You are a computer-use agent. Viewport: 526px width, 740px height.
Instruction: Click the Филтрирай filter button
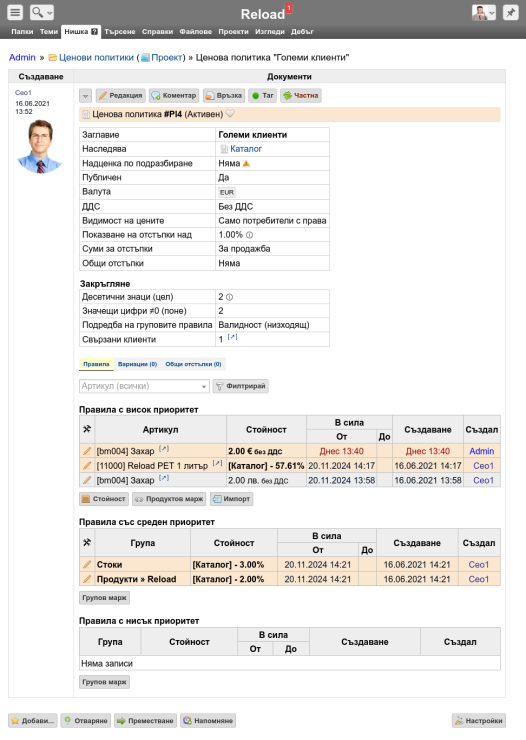(x=241, y=386)
